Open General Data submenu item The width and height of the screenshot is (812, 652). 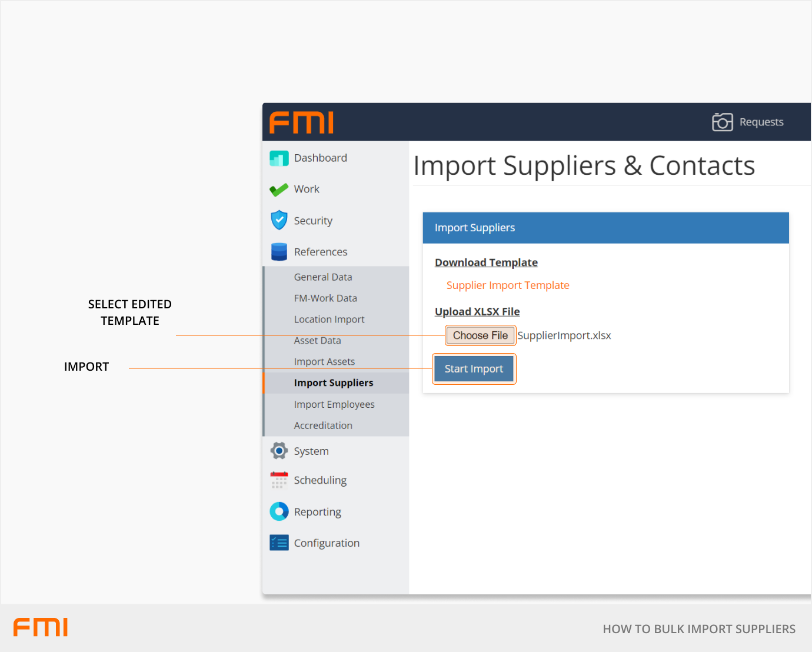[323, 277]
